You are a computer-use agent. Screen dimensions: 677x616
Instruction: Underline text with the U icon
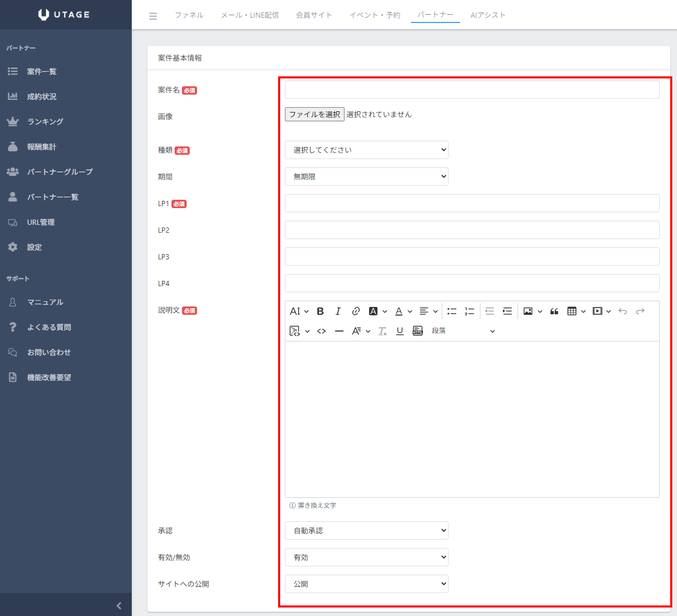400,331
